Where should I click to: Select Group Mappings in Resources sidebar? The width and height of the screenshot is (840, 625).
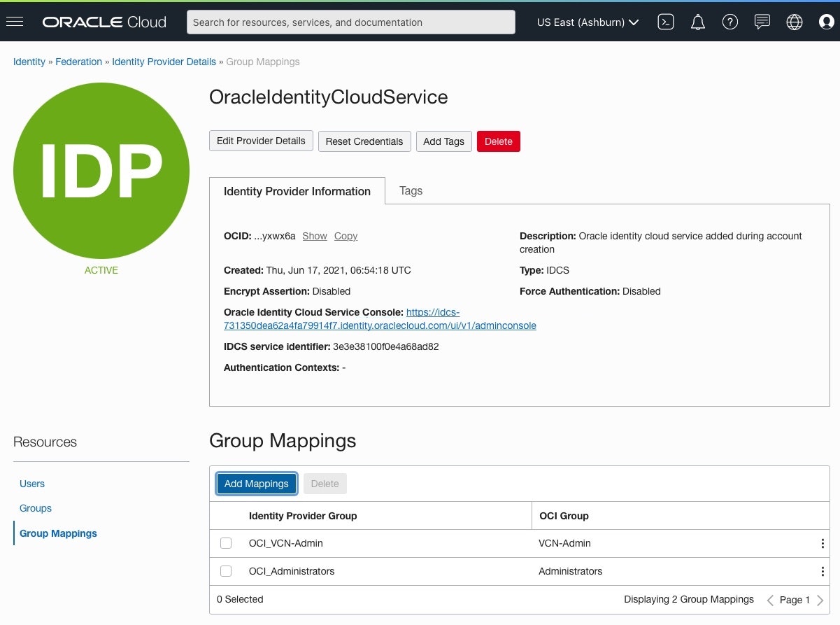tap(58, 533)
